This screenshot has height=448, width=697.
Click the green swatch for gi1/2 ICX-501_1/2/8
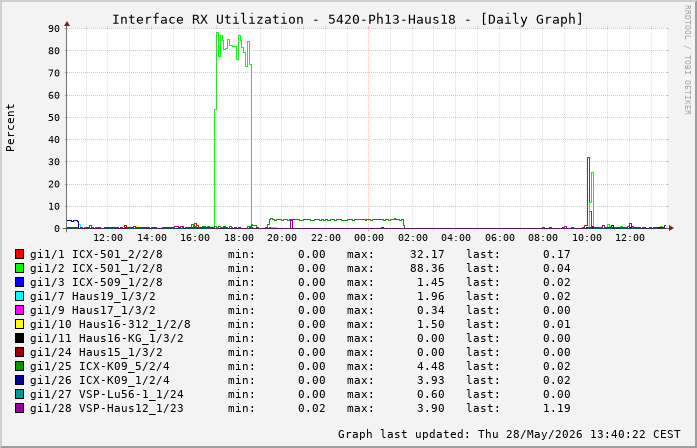tap(20, 268)
